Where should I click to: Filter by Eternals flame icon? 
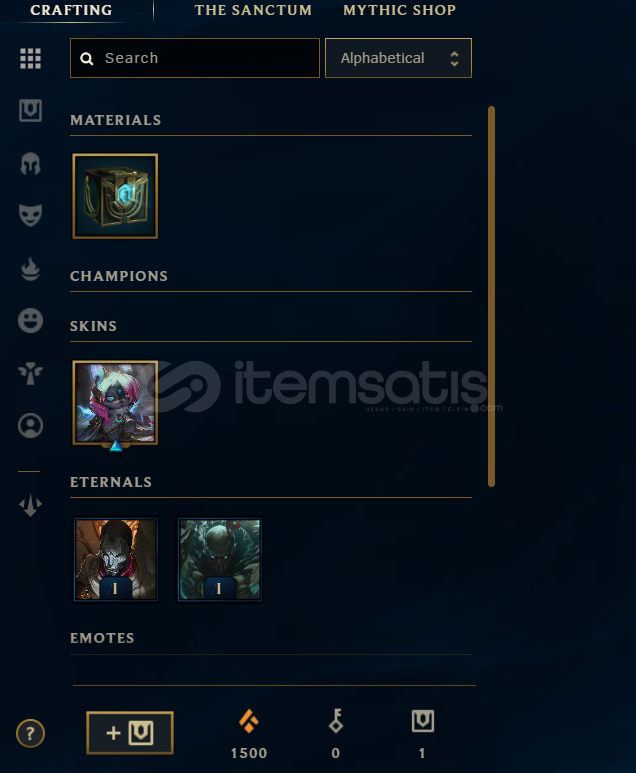pos(30,269)
